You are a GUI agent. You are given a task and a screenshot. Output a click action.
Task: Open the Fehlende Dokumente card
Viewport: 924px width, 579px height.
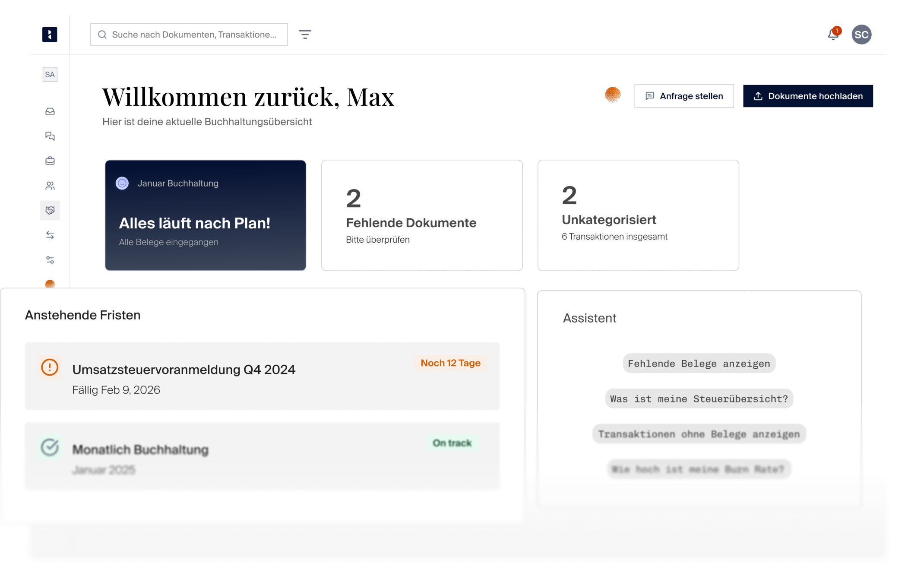pyautogui.click(x=421, y=215)
